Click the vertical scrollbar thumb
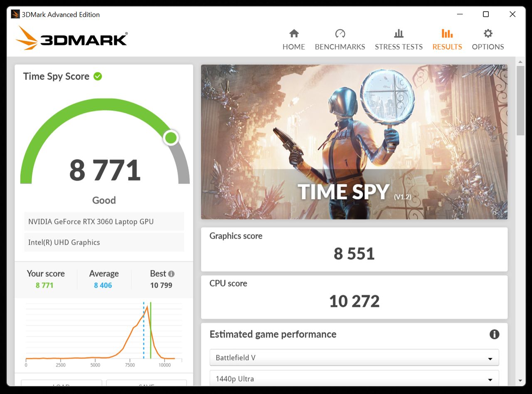Image resolution: width=532 pixels, height=394 pixels. tap(520, 101)
